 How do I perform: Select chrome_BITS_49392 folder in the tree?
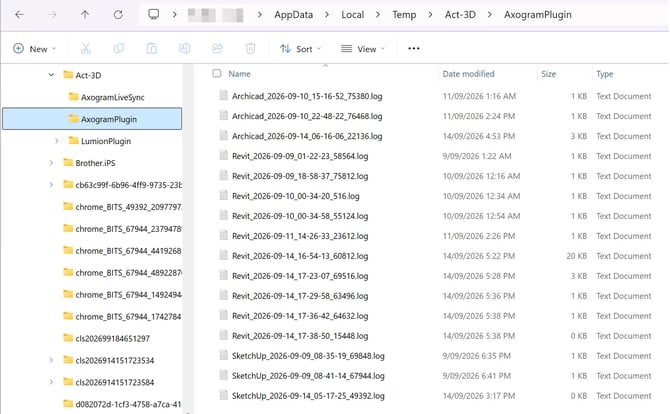click(128, 207)
